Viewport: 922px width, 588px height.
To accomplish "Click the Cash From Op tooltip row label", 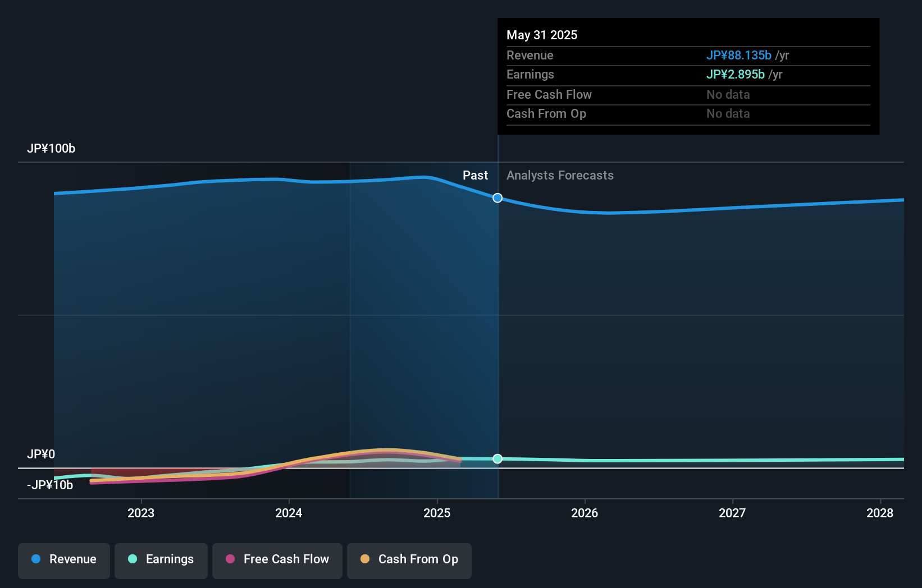I will coord(546,113).
